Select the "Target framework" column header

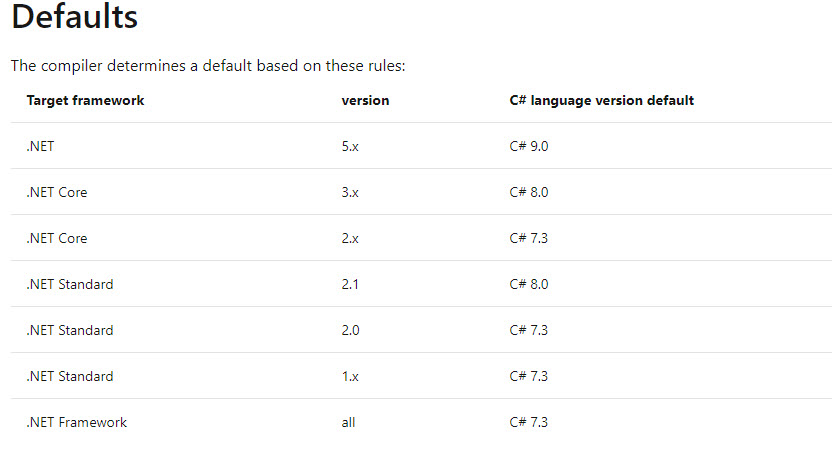[85, 100]
